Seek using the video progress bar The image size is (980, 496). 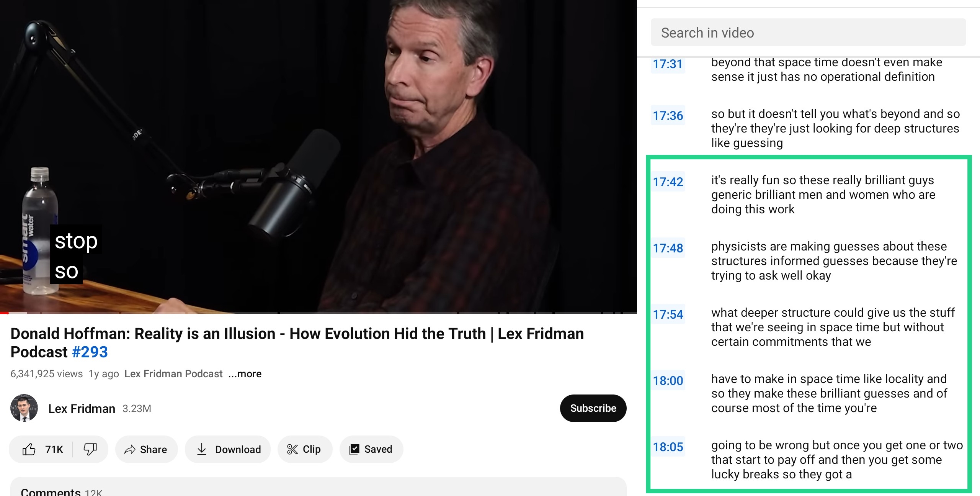pos(318,313)
